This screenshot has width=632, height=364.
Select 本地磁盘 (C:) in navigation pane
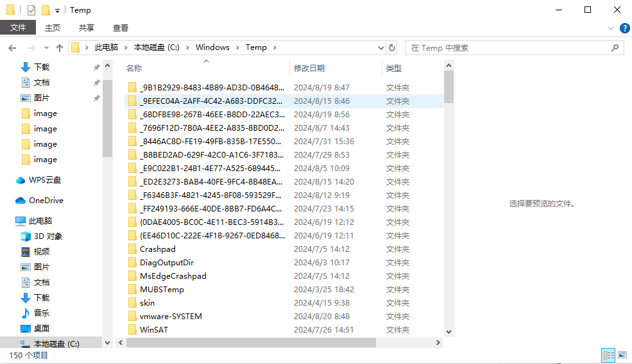[56, 344]
